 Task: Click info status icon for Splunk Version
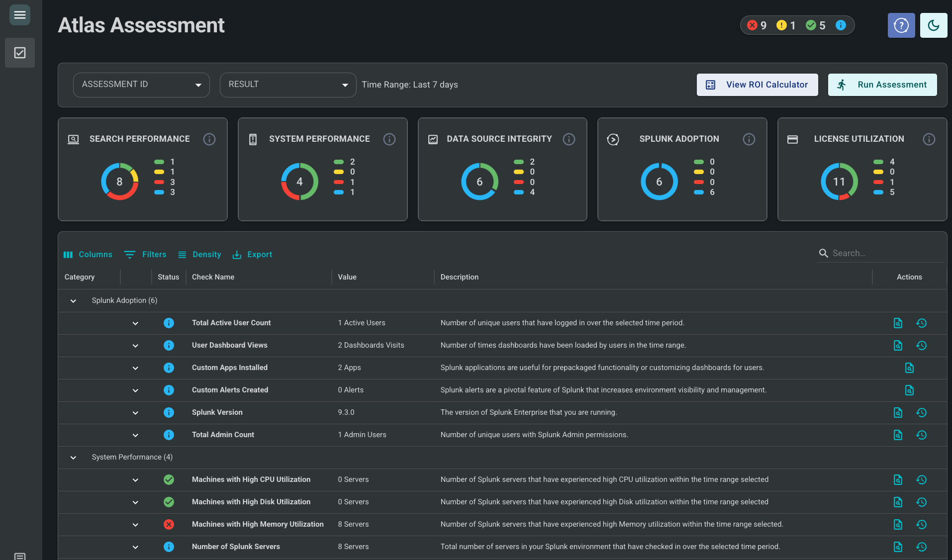169,413
